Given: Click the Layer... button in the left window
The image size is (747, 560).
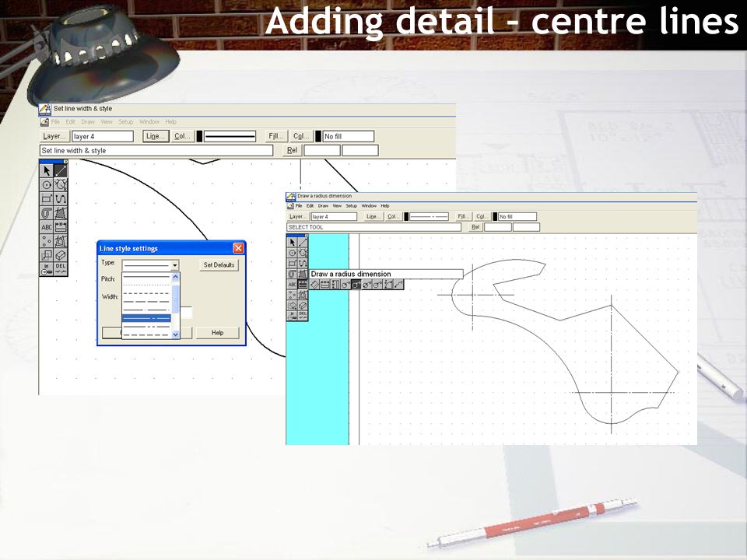Looking at the screenshot, I should coord(54,136).
